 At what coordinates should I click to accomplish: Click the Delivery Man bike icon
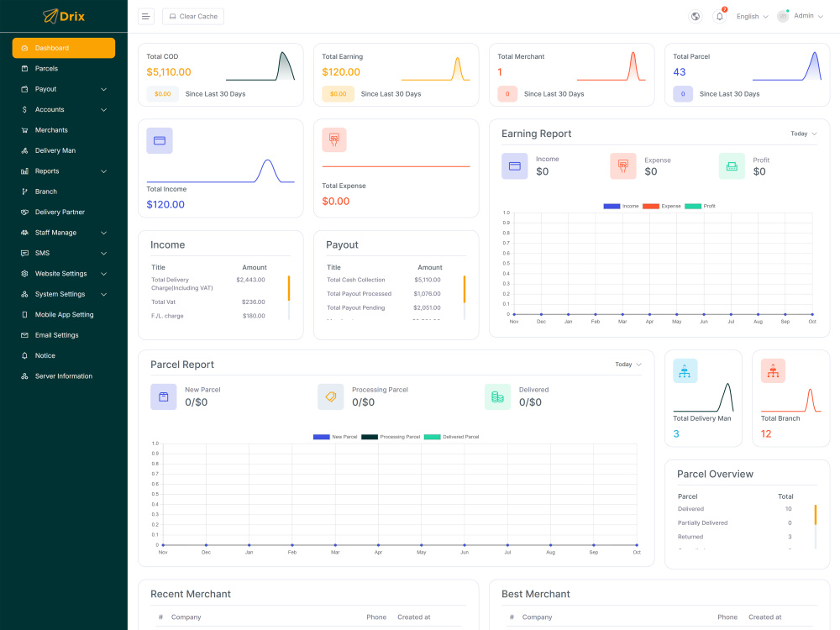24,150
